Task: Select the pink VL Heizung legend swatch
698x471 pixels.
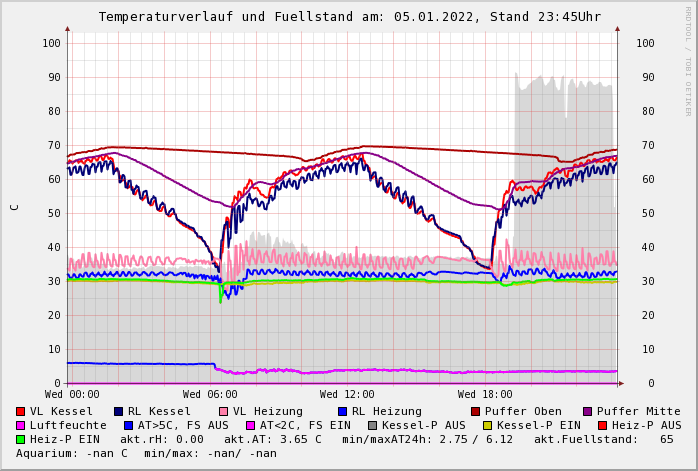Action: [223, 411]
